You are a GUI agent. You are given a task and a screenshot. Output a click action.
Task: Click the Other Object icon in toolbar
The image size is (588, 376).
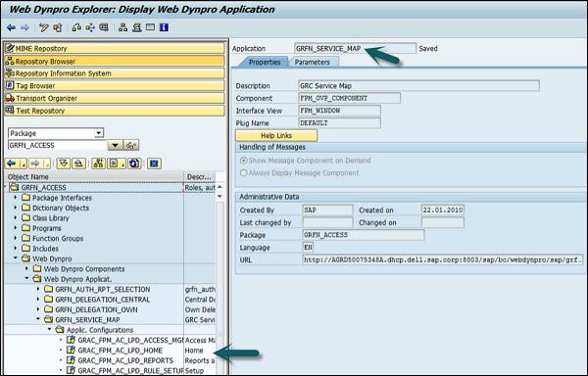58,27
